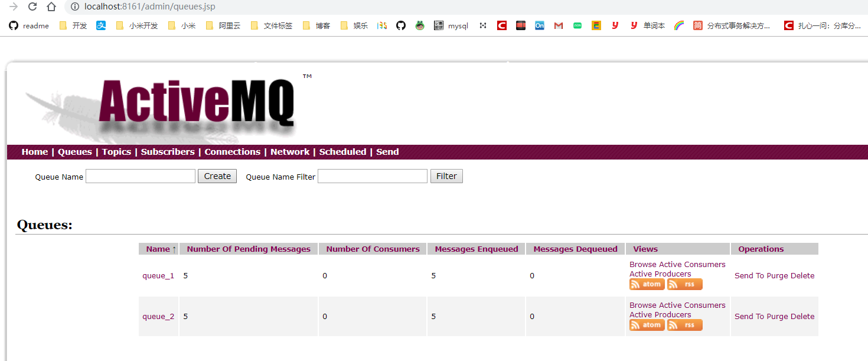Open rss feed for queue_1
This screenshot has height=361, width=868.
(685, 284)
